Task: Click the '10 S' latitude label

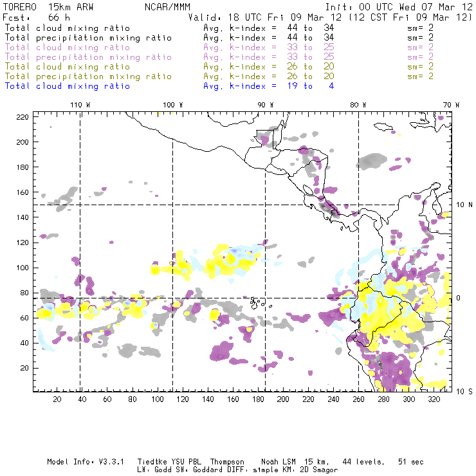Action: [464, 392]
